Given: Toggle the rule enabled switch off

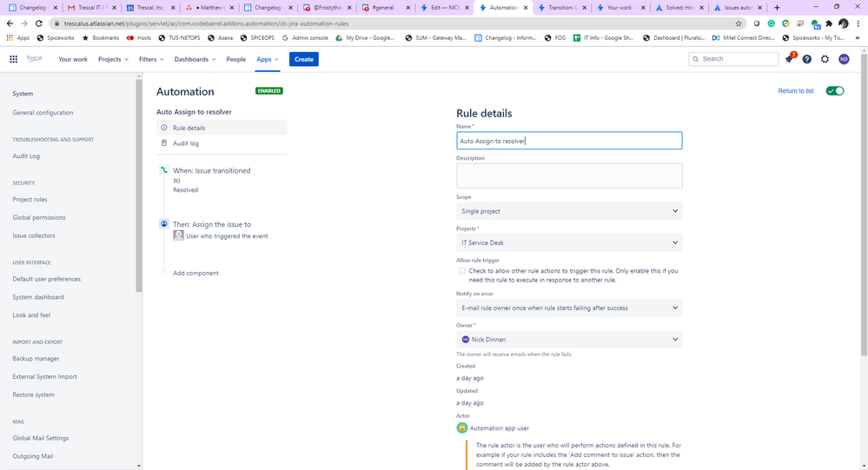Looking at the screenshot, I should pyautogui.click(x=835, y=91).
